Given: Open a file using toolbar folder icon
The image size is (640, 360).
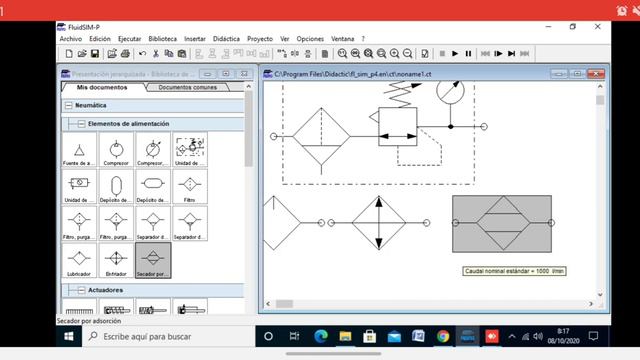Looking at the screenshot, I should [x=82, y=53].
